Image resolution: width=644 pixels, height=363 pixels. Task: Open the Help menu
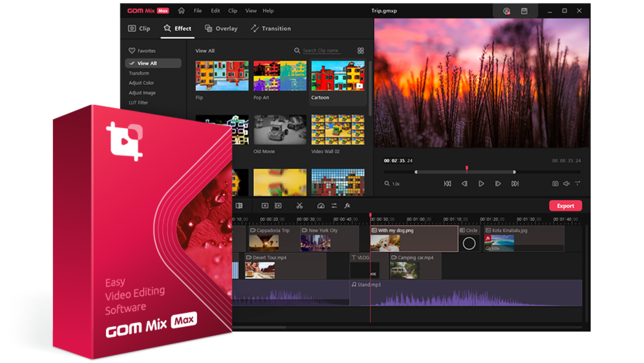[x=268, y=11]
